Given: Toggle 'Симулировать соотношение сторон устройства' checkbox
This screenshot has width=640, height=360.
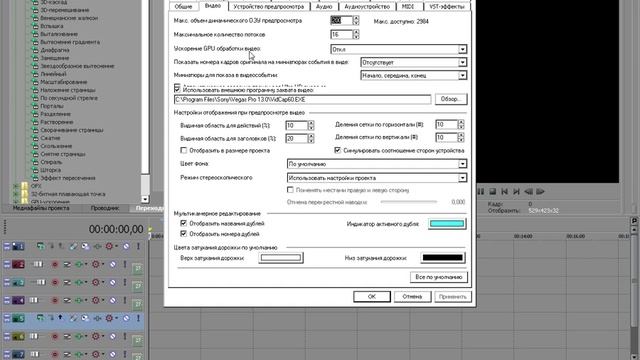Looking at the screenshot, I should coord(338,151).
